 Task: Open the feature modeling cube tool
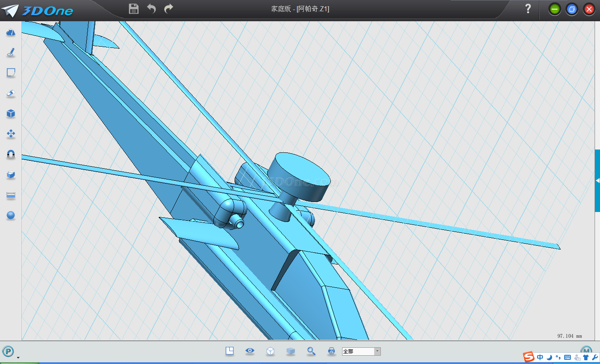(11, 114)
